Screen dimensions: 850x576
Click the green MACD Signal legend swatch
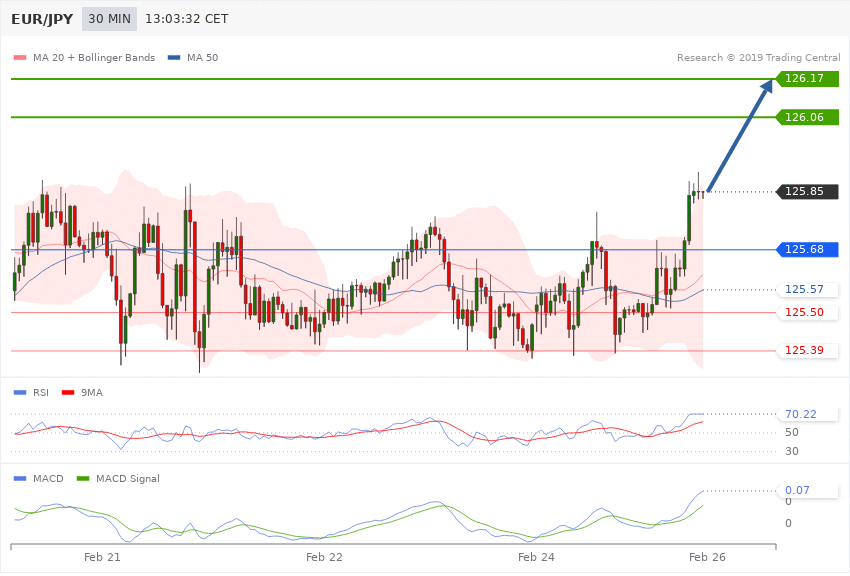pos(83,478)
